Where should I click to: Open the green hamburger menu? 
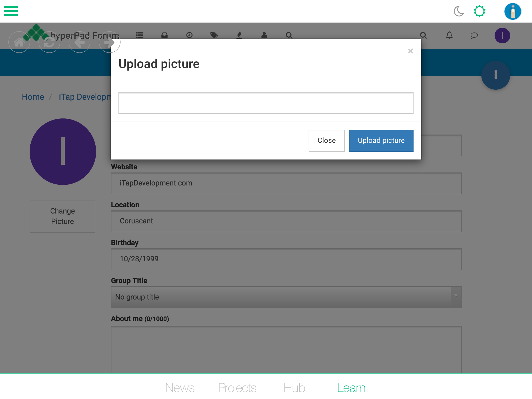11,11
